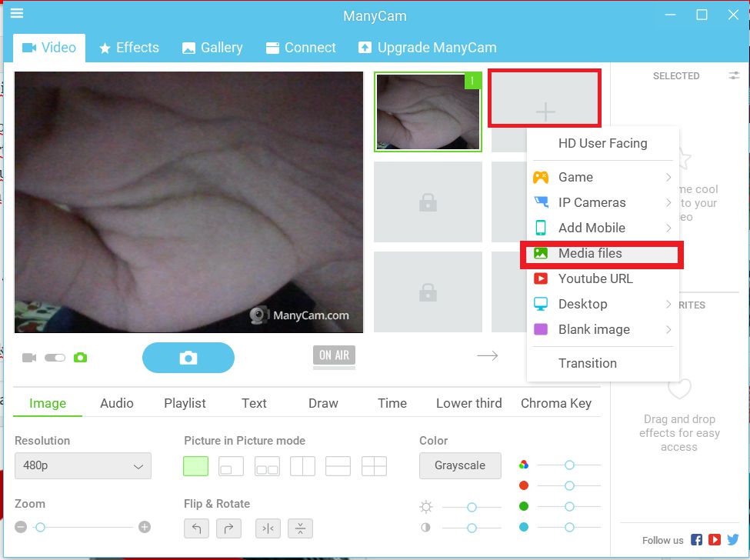Select Transition menu entry
This screenshot has width=750, height=560.
pyautogui.click(x=602, y=363)
